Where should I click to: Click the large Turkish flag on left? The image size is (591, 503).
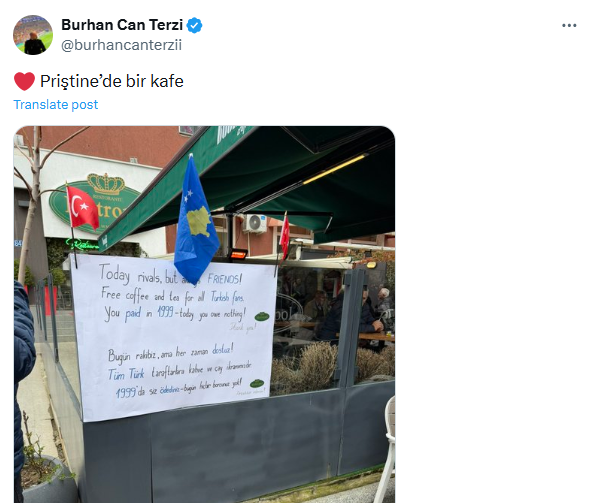tap(82, 207)
